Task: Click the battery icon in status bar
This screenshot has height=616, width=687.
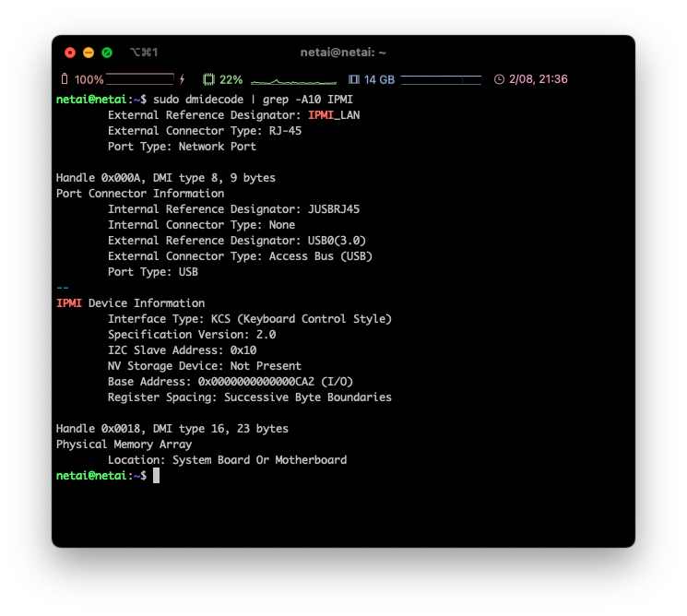Action: [x=65, y=79]
